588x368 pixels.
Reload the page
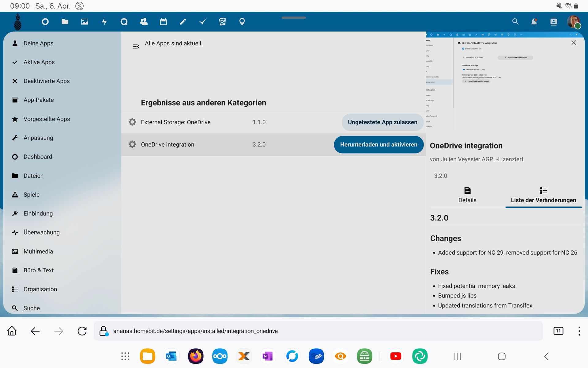[x=82, y=331]
